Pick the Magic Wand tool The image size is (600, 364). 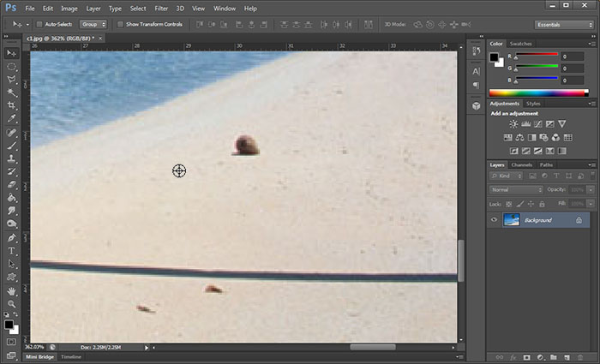(12, 92)
